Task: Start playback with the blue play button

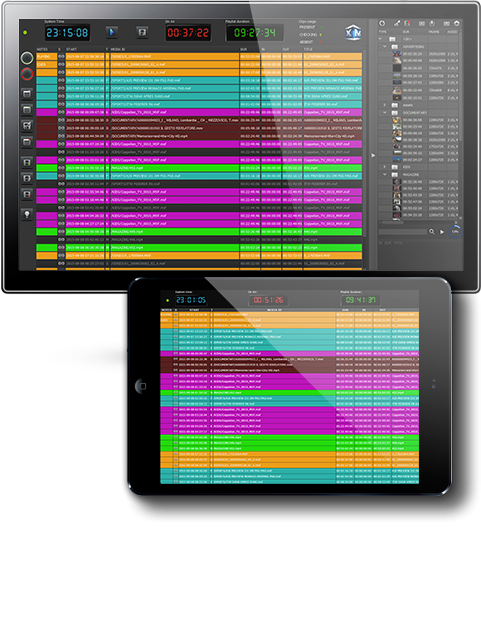Action: coord(112,32)
